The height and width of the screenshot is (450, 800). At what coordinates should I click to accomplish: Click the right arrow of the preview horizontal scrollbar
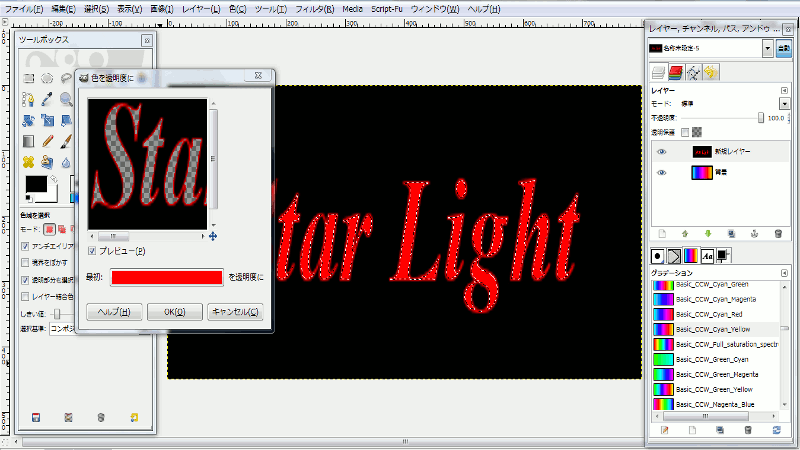[x=203, y=236]
